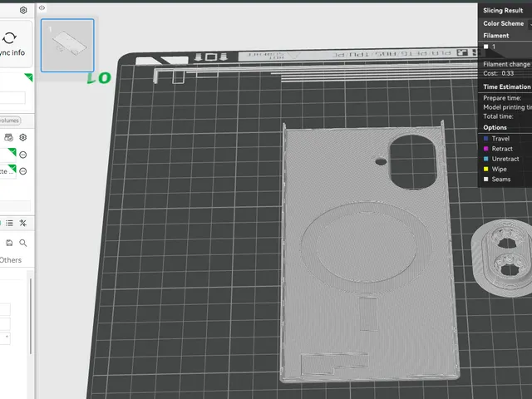
Task: Open the first filament preset dropdown
Action: pos(7,155)
